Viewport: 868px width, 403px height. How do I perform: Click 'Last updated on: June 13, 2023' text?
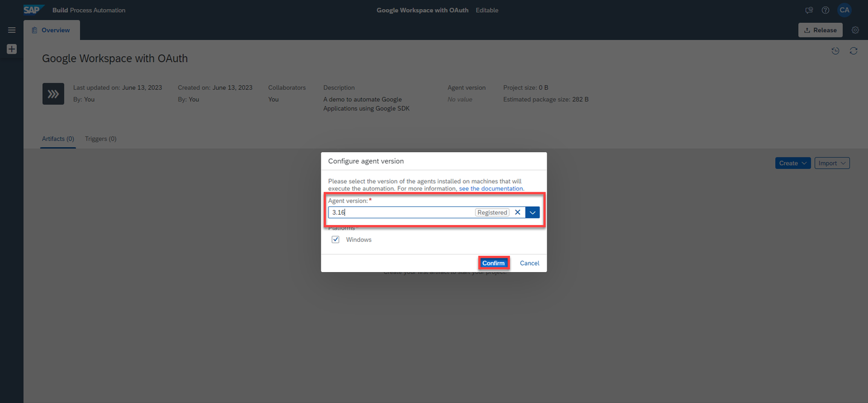click(118, 87)
